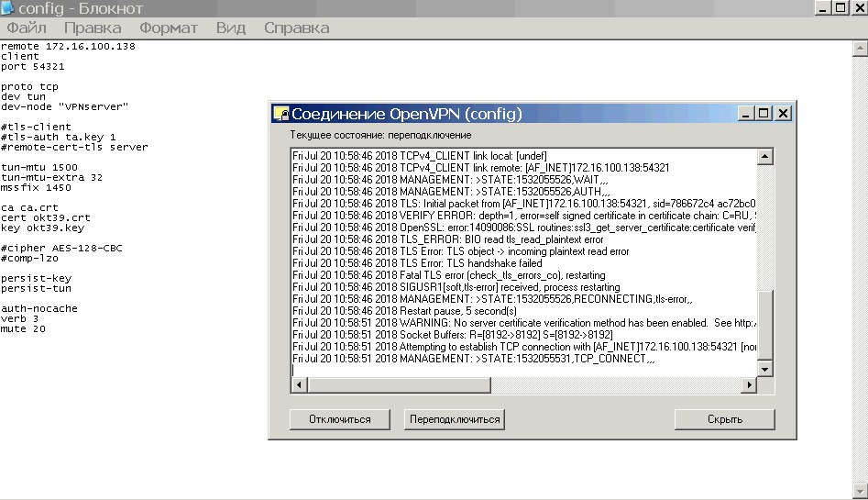The image size is (868, 500).
Task: Click the log scroll down arrow
Action: click(764, 369)
